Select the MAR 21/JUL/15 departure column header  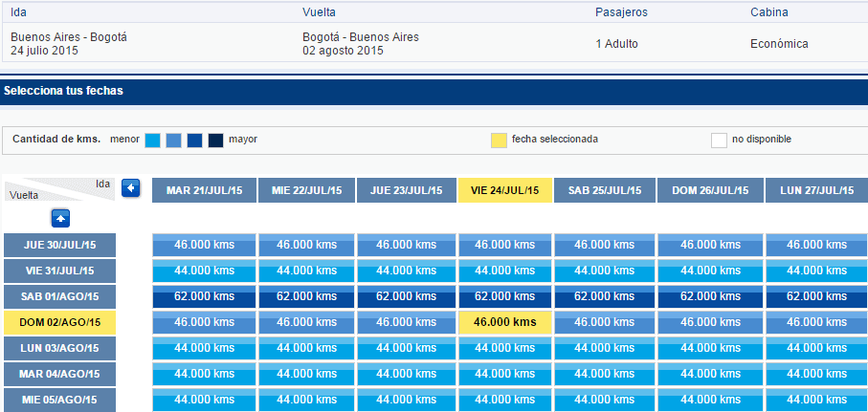(x=204, y=190)
